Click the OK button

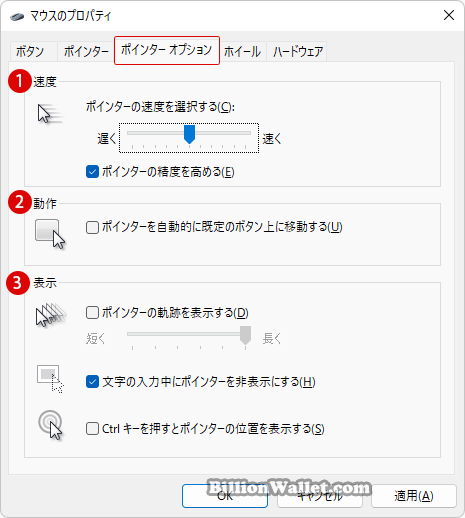[x=225, y=496]
